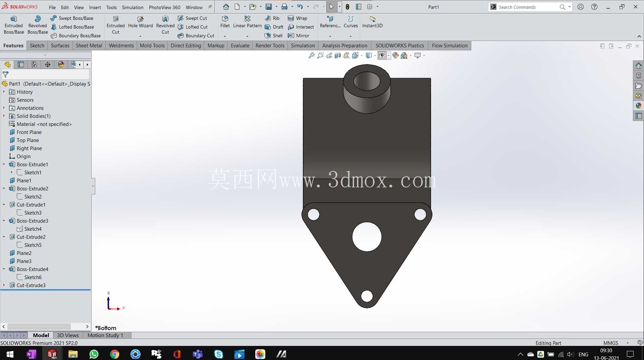Open the Reference Geometry tool

click(330, 22)
